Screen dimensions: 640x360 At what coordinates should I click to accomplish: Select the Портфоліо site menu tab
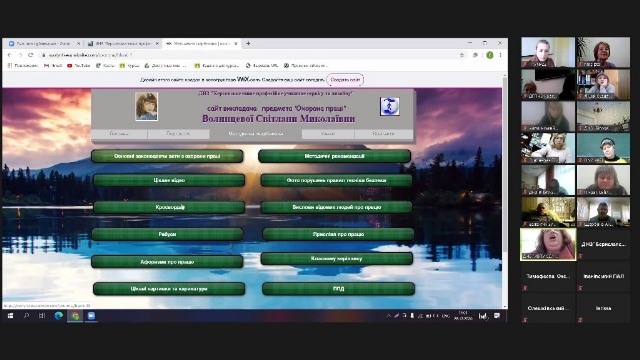click(178, 133)
